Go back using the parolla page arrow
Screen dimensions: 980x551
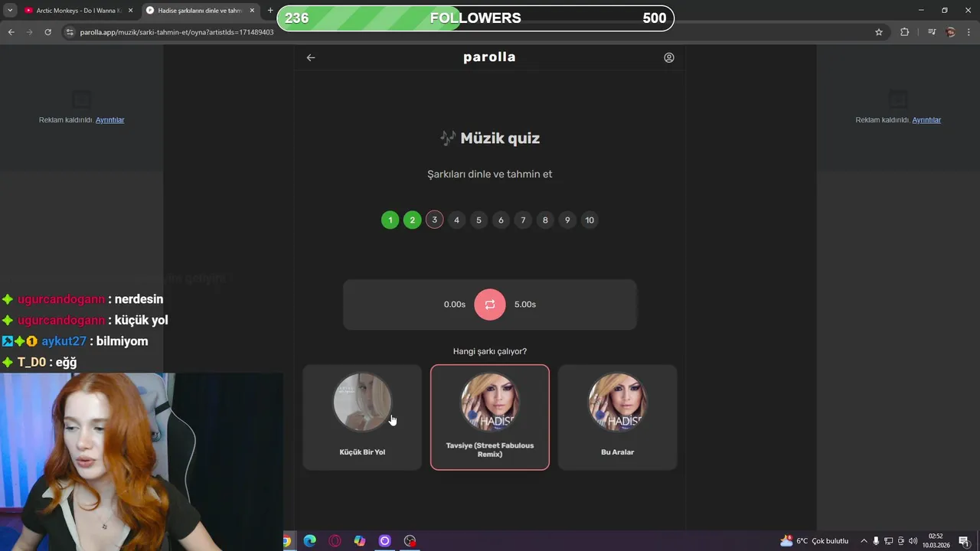[311, 57]
